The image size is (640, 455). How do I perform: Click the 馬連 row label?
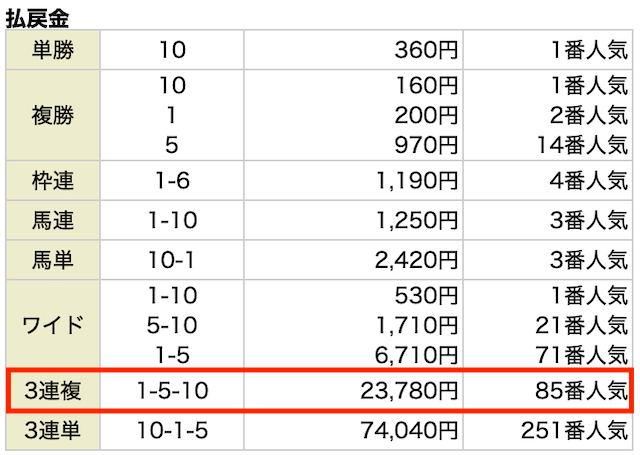coord(53,220)
